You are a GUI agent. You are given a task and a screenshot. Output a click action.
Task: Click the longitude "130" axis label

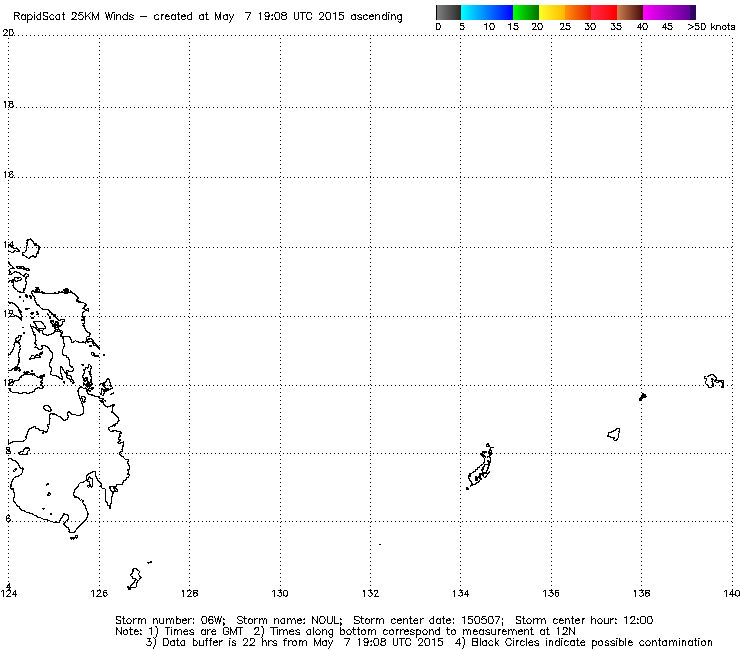280,593
